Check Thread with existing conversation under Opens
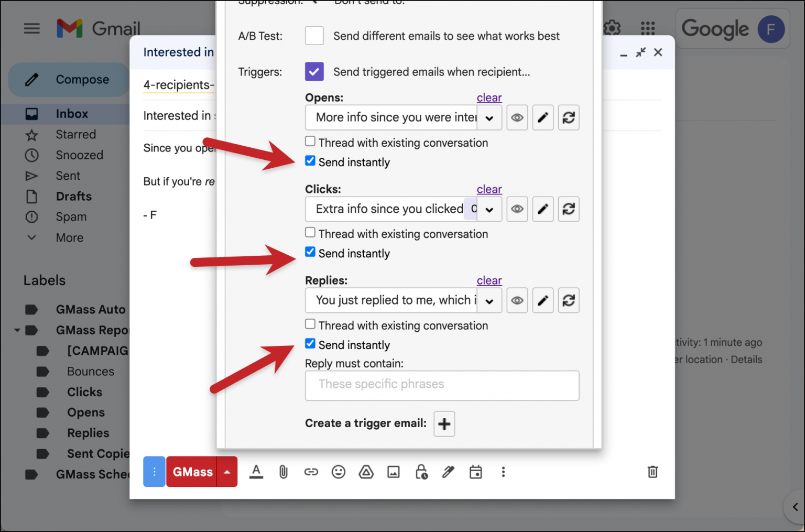 coord(310,141)
